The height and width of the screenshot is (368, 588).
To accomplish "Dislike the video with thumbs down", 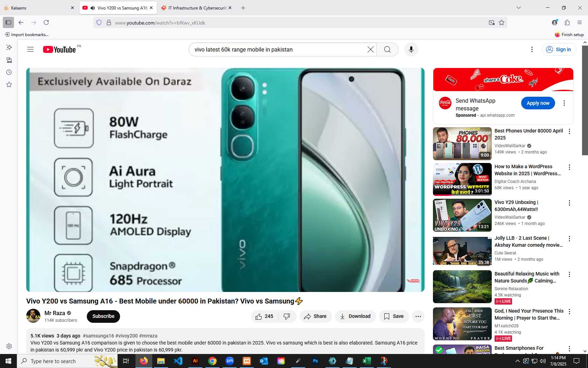I will pos(287,316).
